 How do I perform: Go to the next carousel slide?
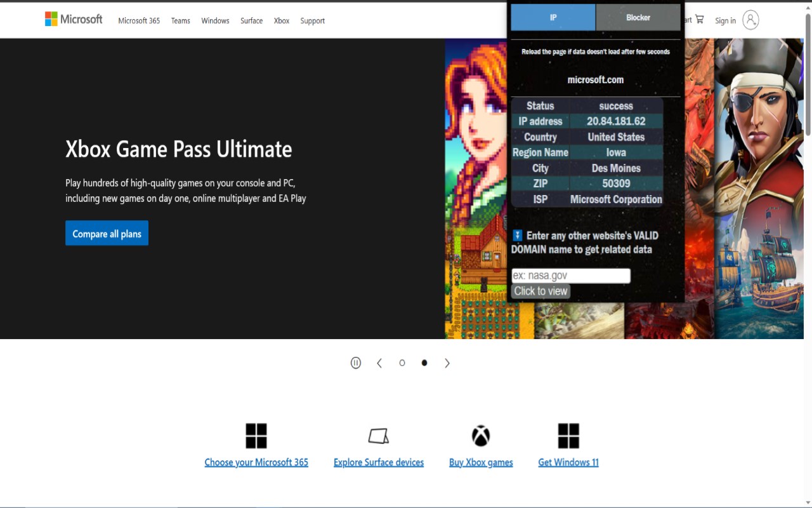(x=447, y=363)
